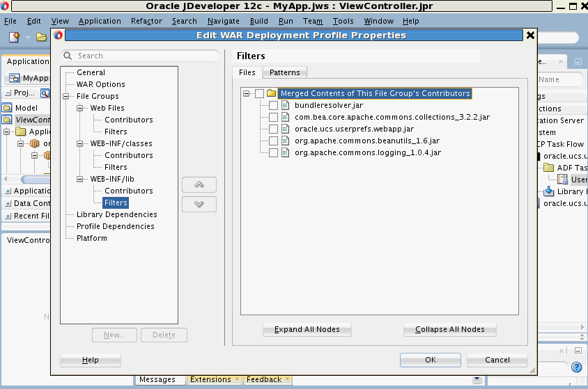The height and width of the screenshot is (389, 588).
Task: Click the search magnifier icon in dialog
Action: click(x=68, y=56)
